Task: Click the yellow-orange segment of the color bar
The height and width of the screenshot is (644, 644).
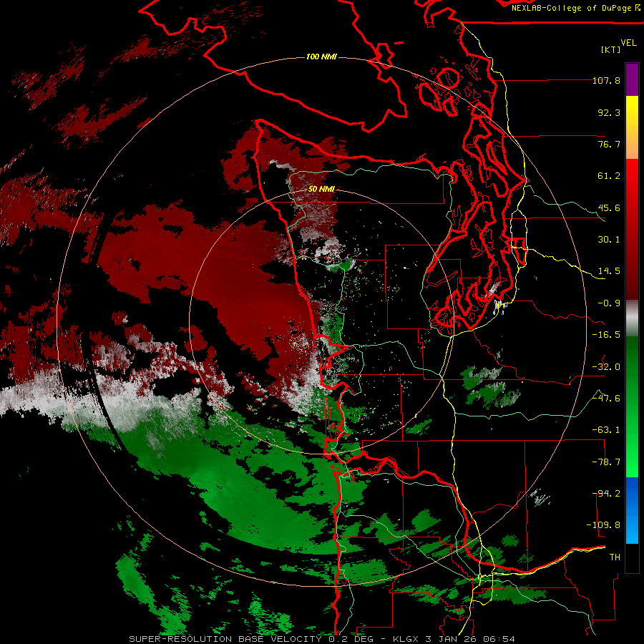Action: pos(632,127)
